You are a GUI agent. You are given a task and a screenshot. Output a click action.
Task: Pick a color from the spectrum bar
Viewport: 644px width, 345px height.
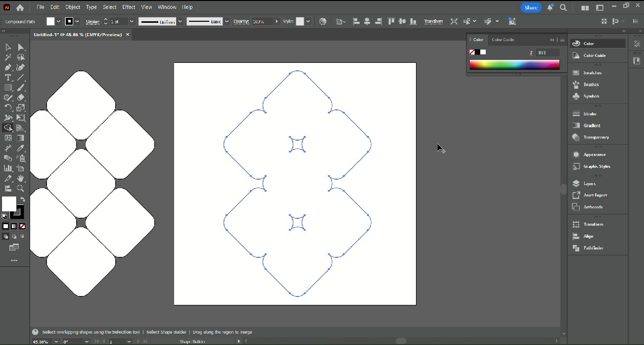pyautogui.click(x=514, y=65)
